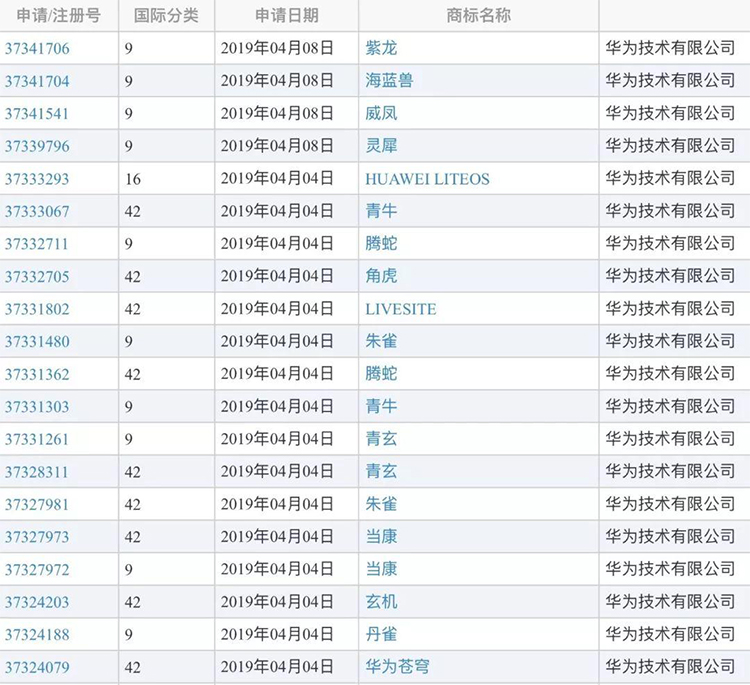750x685 pixels.
Task: Open application number 37333067
Action: click(37, 211)
